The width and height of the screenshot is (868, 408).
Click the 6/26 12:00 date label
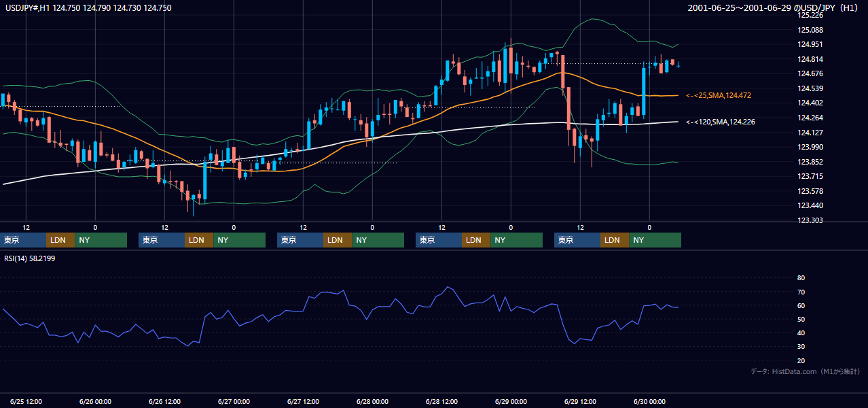point(164,401)
